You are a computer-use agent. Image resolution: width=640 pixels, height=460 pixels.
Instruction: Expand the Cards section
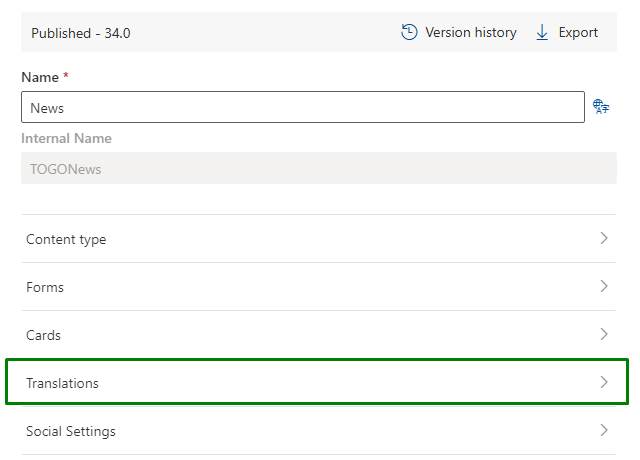tap(319, 335)
